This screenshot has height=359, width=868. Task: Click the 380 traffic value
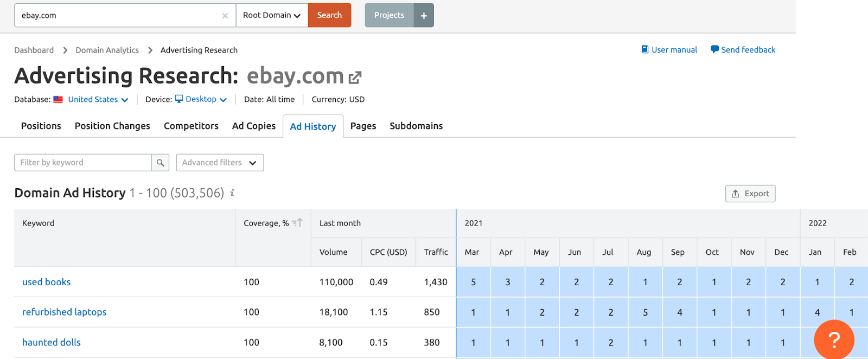pyautogui.click(x=432, y=343)
